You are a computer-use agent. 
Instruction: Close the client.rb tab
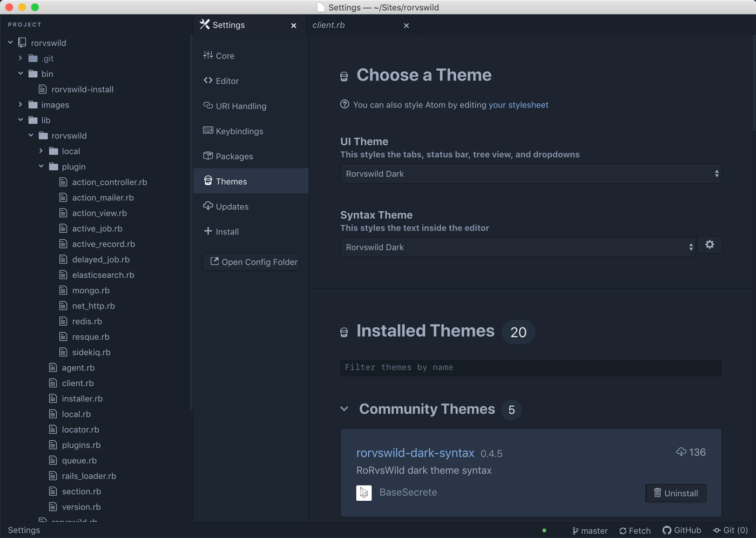click(406, 25)
